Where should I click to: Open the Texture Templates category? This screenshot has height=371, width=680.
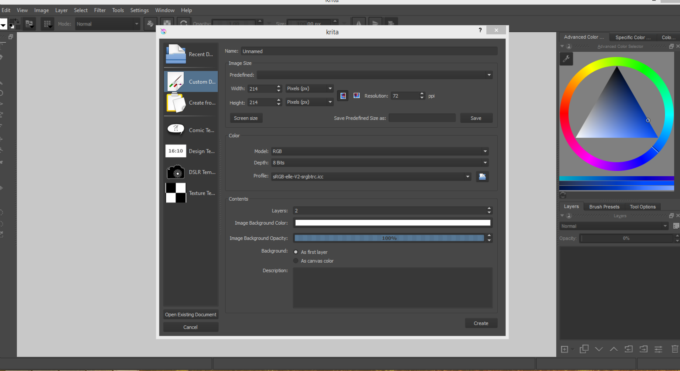coord(191,193)
